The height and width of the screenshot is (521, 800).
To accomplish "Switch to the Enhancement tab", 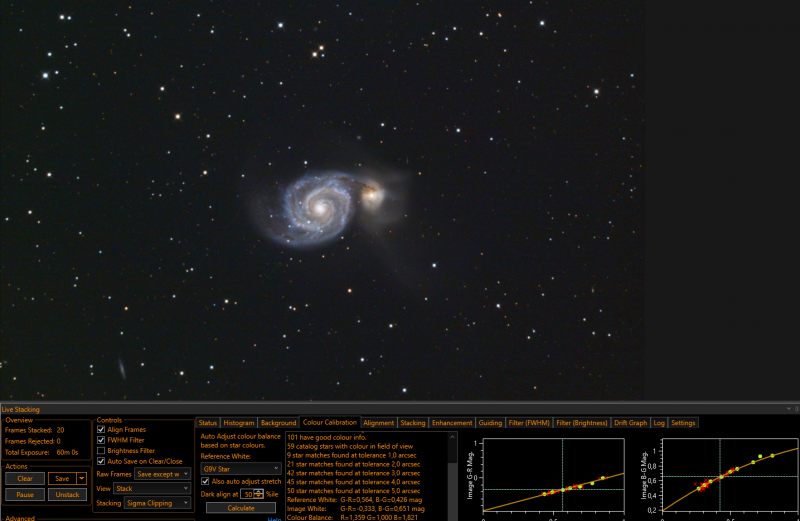I will coord(452,423).
